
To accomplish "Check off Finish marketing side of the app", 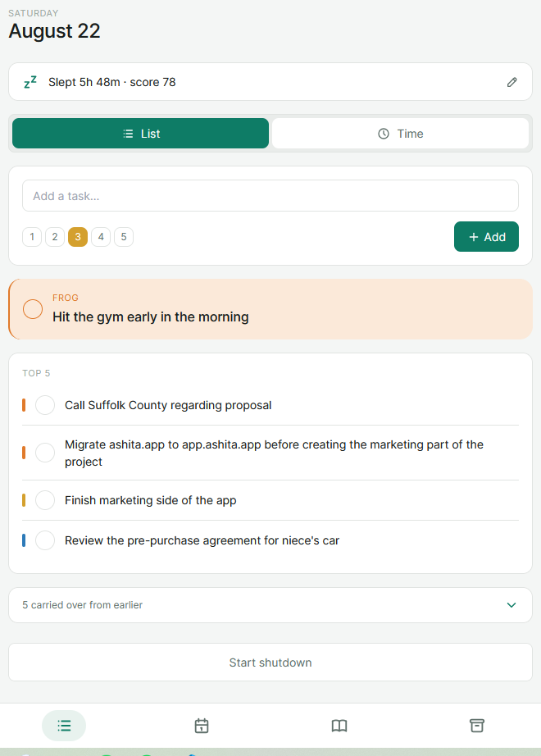I will (45, 500).
